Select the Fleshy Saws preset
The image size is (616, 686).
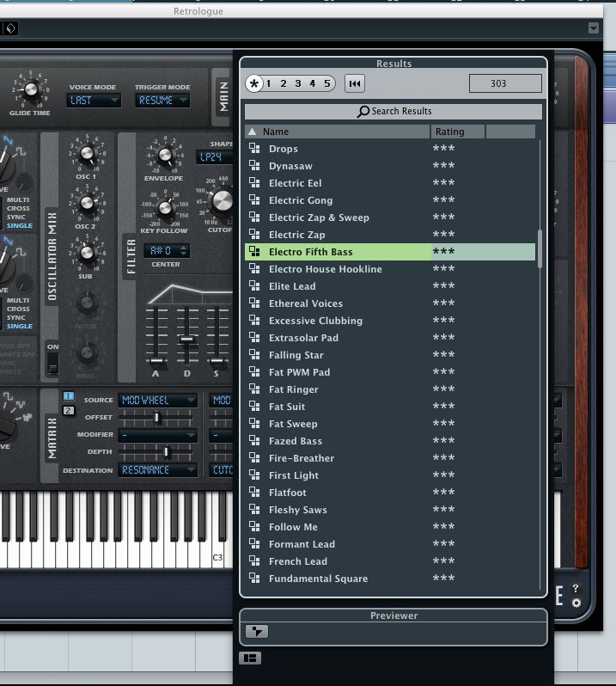point(390,510)
